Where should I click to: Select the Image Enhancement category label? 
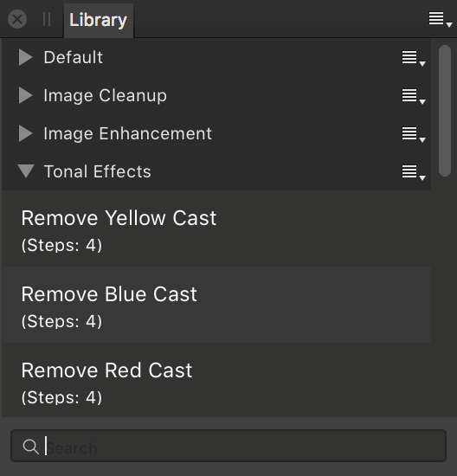coord(127,134)
